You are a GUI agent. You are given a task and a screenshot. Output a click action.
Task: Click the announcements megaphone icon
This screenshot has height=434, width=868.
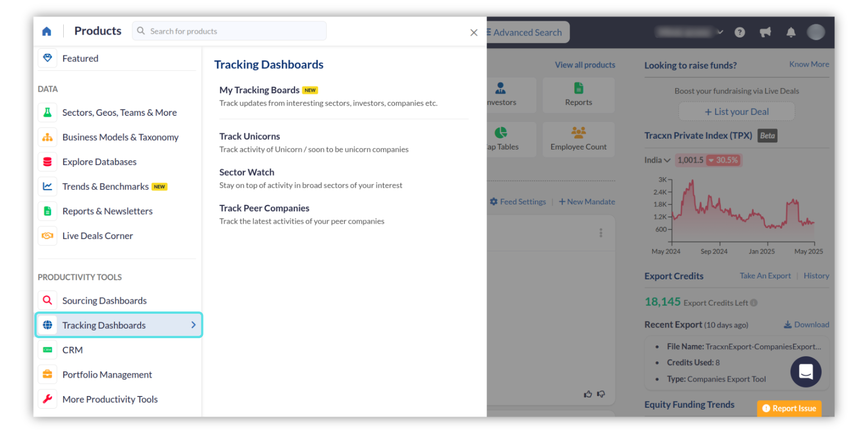[765, 33]
